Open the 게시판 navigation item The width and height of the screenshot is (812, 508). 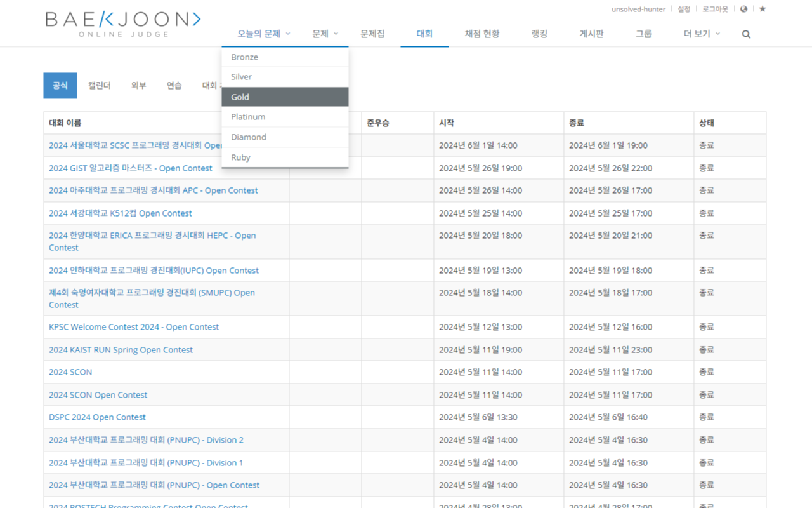point(591,34)
